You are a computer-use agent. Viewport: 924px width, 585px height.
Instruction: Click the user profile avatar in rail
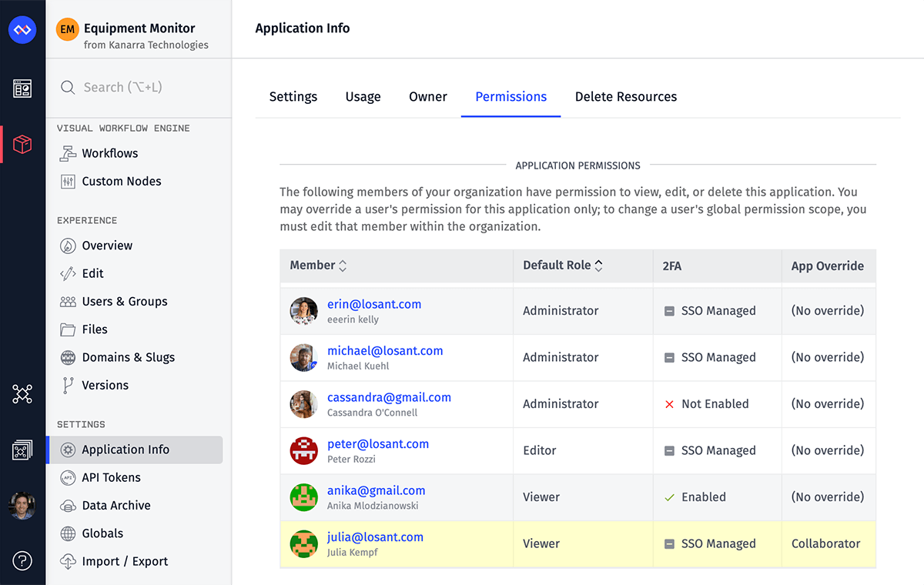(x=22, y=506)
